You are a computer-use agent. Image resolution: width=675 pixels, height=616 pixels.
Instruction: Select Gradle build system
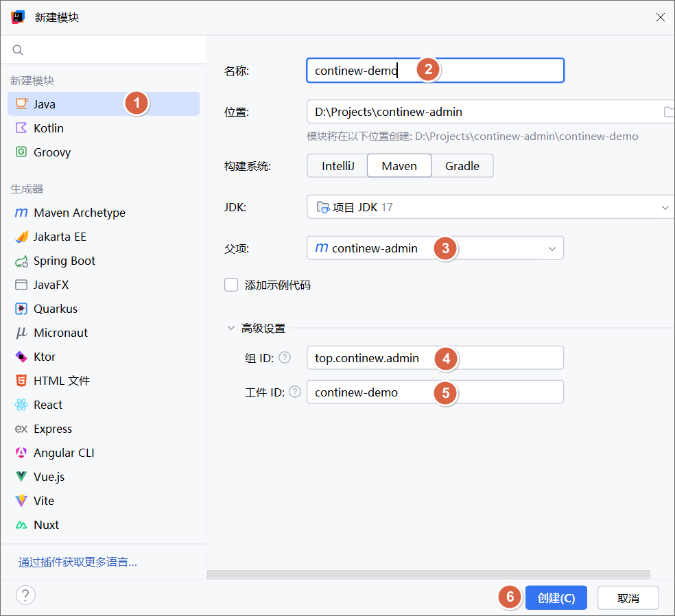[462, 166]
